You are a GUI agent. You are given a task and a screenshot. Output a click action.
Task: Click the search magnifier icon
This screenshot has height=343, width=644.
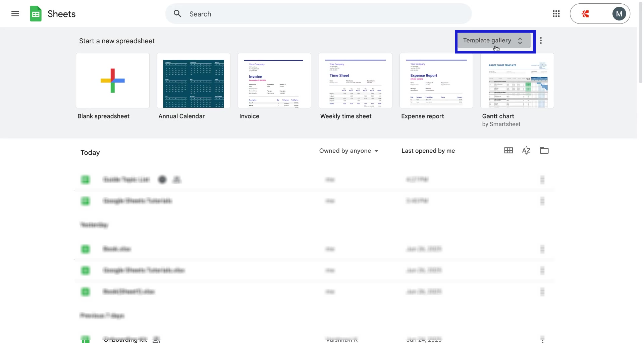click(x=177, y=14)
